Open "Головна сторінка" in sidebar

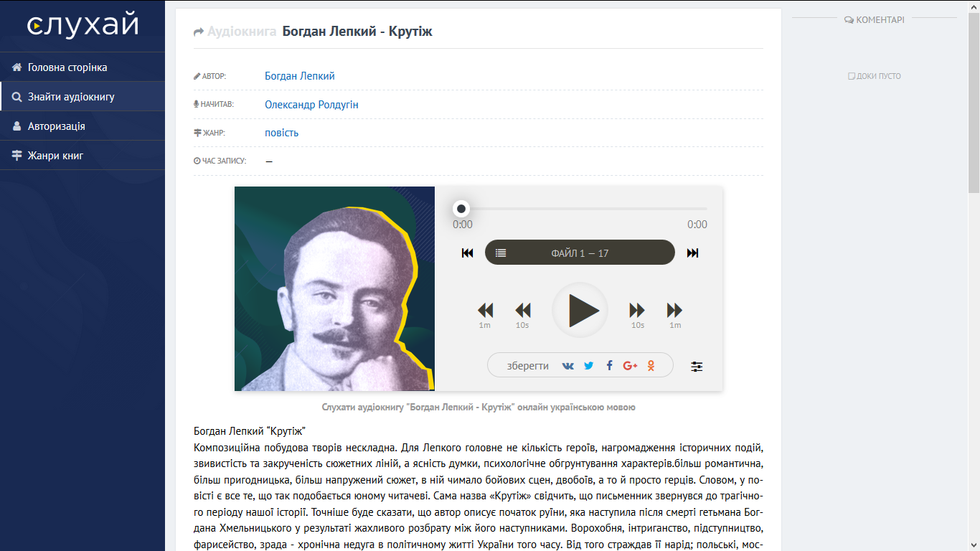click(x=67, y=67)
